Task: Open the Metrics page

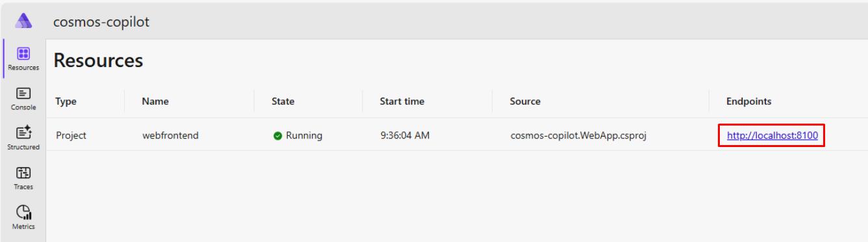Action: (23, 217)
